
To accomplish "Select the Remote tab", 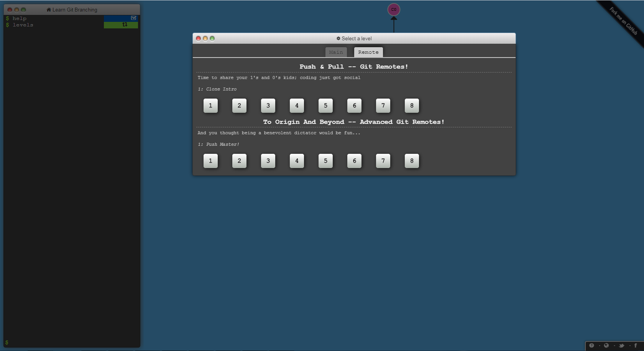I will [368, 52].
